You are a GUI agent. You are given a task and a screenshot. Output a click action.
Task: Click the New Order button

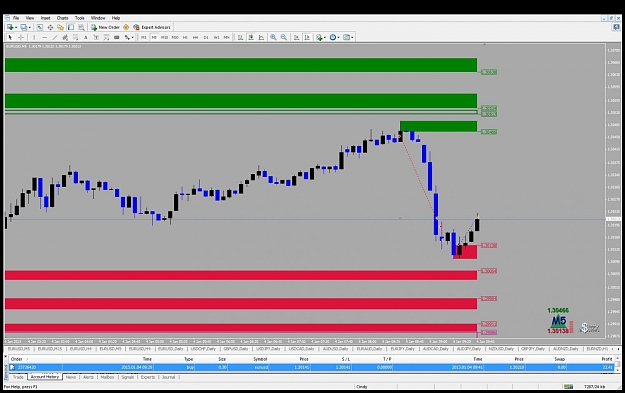(x=106, y=27)
